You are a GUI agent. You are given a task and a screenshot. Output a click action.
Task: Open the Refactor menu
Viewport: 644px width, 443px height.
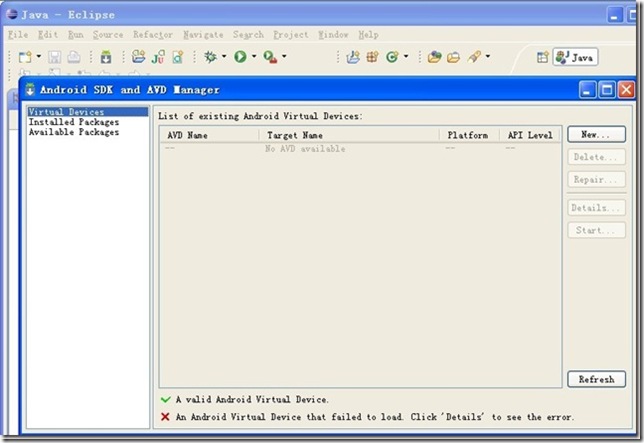tap(153, 35)
